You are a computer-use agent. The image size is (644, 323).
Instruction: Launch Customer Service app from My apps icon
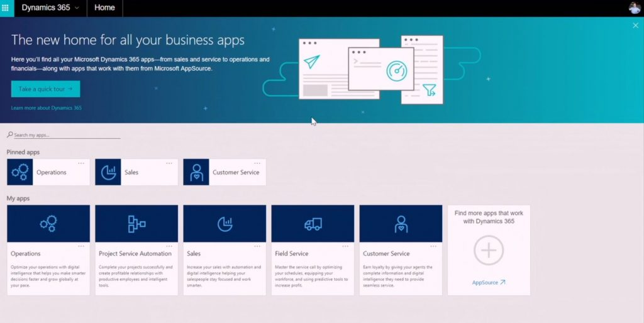click(401, 224)
